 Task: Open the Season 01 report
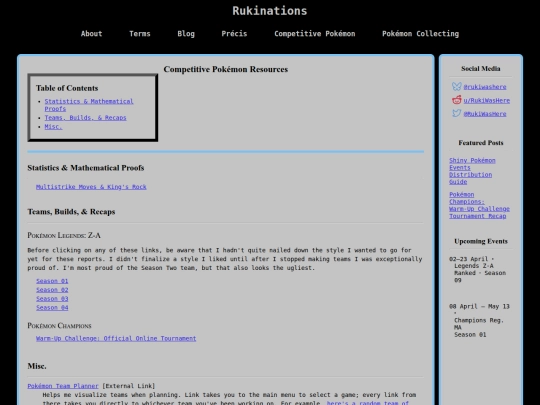pos(52,281)
